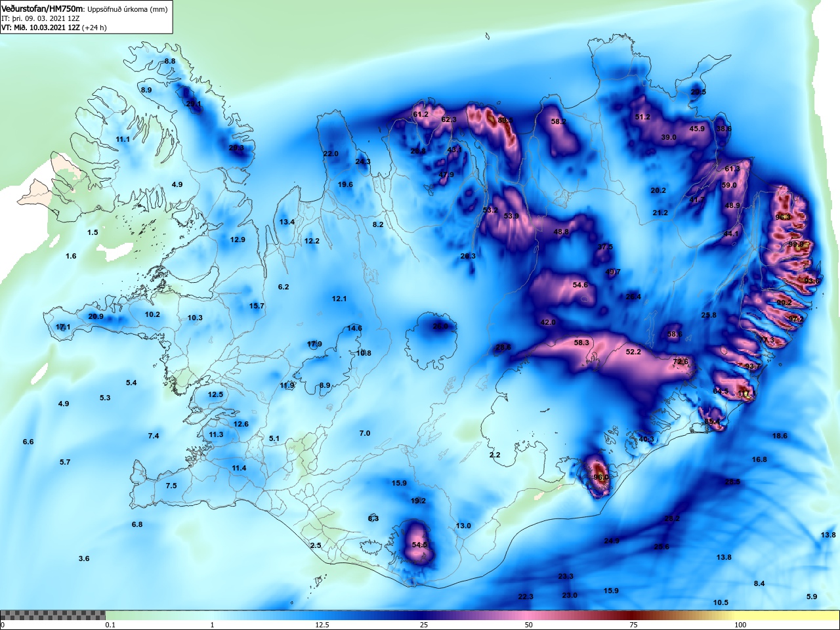Click the precipitation value 15.7

257,306
